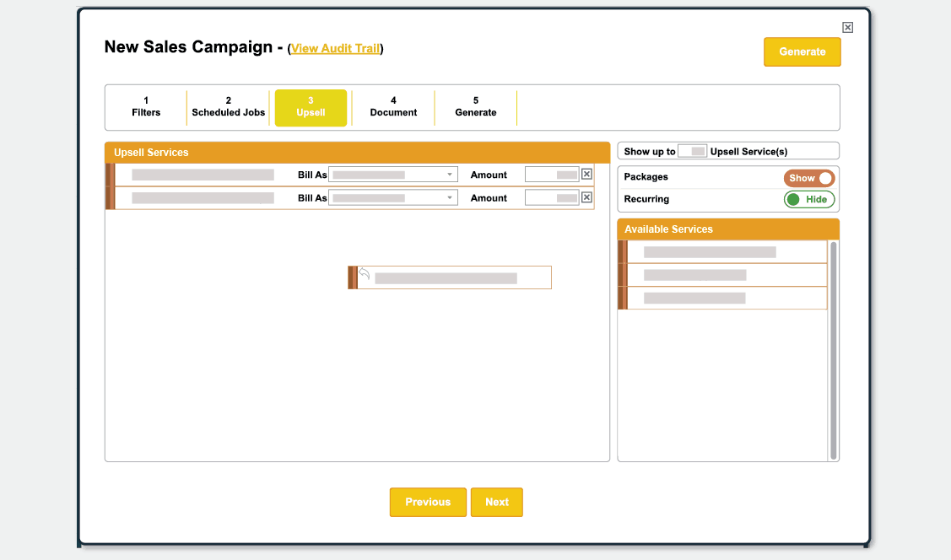
Task: Focus the Amount field in the second row
Action: click(x=552, y=197)
